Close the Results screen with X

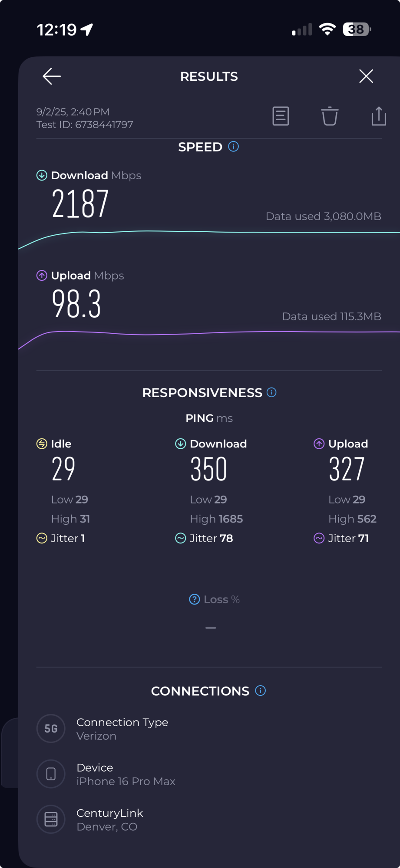tap(366, 76)
